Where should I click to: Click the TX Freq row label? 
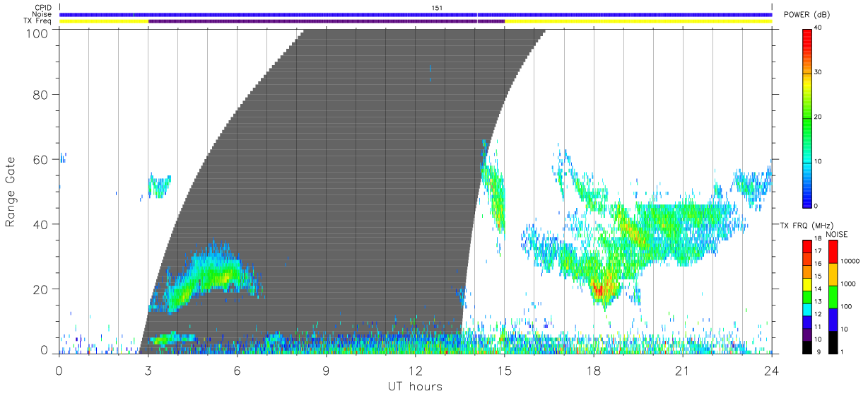pos(37,21)
